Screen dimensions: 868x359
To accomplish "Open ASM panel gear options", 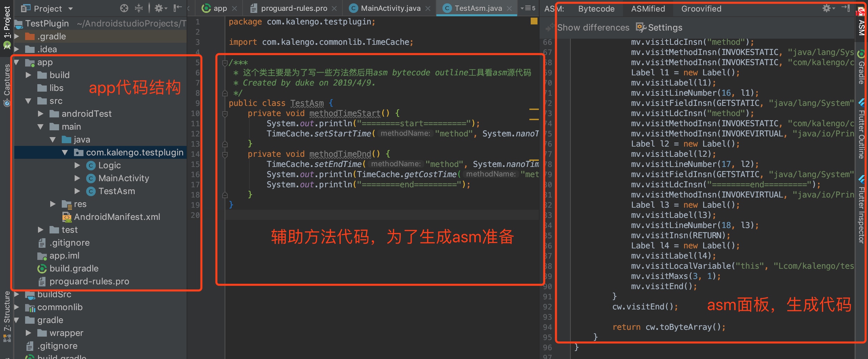I will [828, 8].
